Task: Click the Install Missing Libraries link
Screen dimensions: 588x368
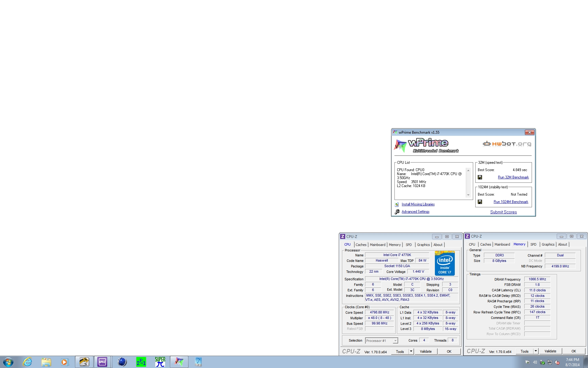Action: (418, 204)
